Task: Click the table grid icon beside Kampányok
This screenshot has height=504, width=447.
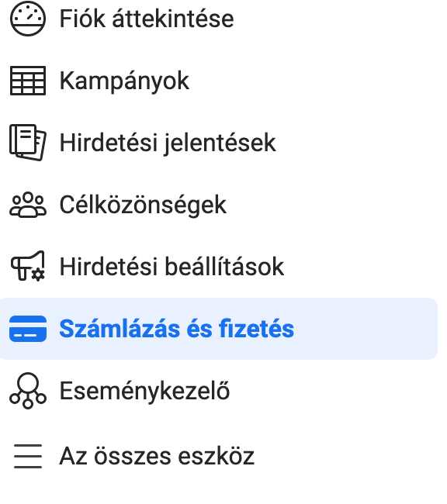Action: 28,81
